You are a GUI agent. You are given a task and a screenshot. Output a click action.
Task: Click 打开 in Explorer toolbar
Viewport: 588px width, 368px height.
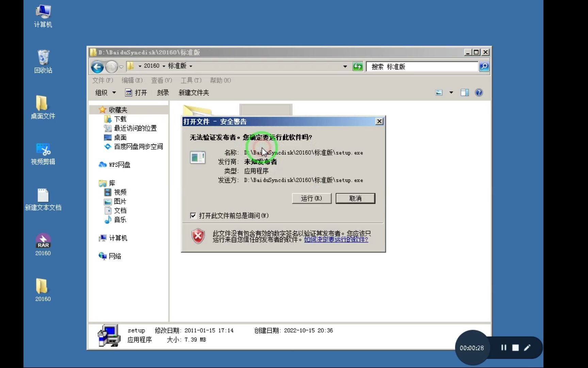tap(136, 93)
